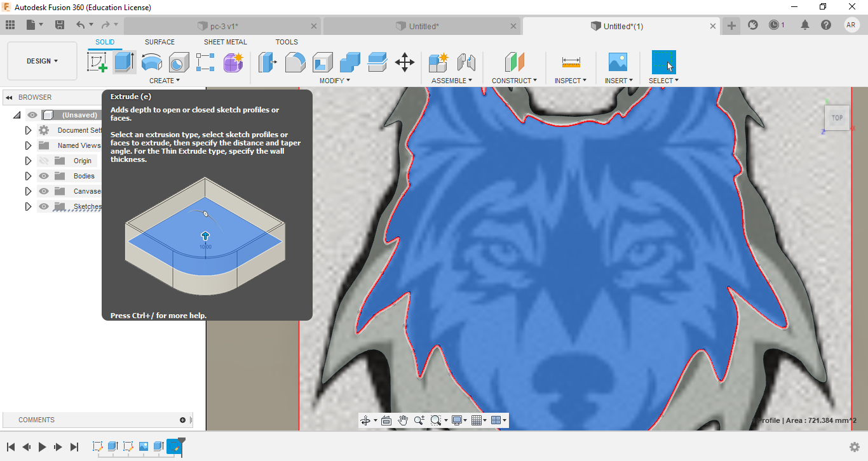Image resolution: width=868 pixels, height=461 pixels.
Task: Open the Inspect dropdown menu
Action: point(571,81)
